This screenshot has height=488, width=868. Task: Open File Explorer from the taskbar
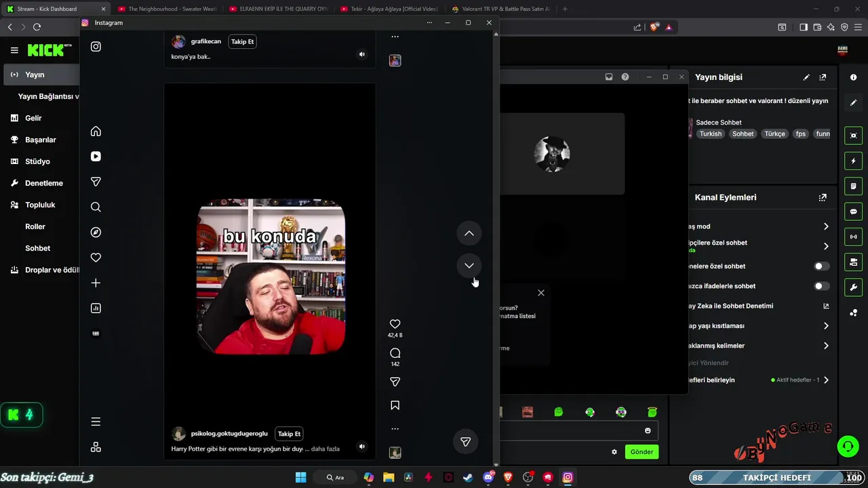point(389,477)
